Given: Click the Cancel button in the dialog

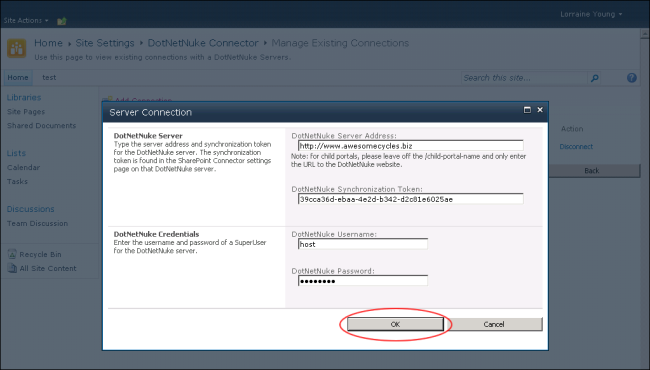Looking at the screenshot, I should pos(494,324).
